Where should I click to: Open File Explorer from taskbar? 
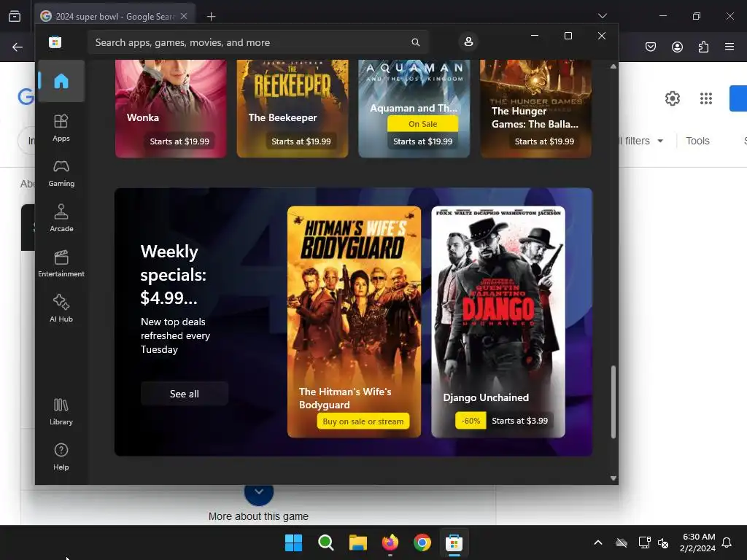[357, 542]
